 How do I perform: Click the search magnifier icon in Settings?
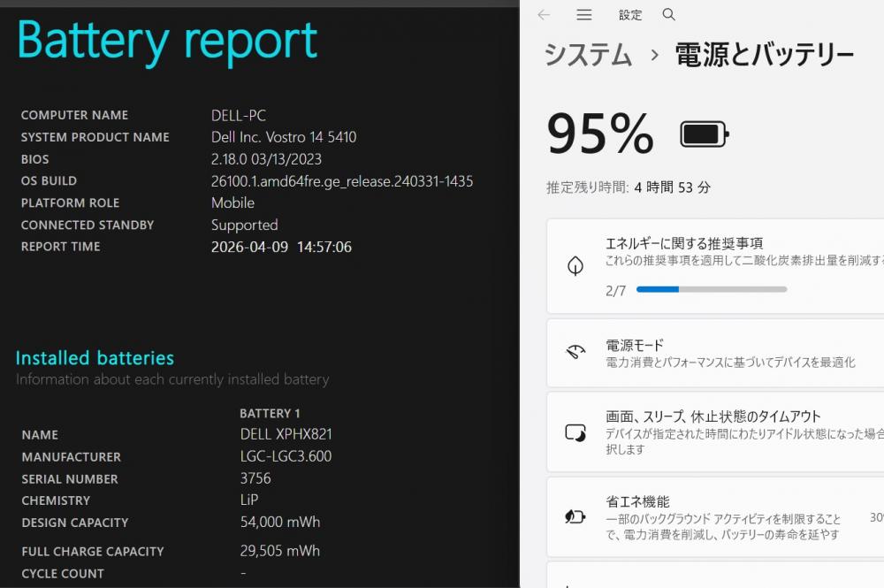click(x=668, y=15)
